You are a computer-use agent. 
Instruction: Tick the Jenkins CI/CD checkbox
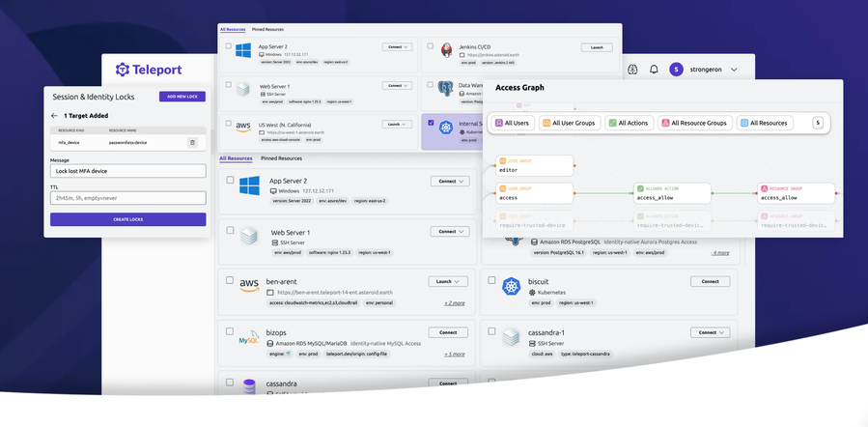tap(430, 46)
